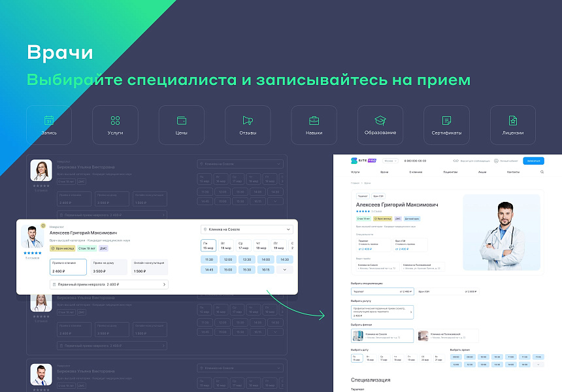Screen dimensions: 562x392
Task: Open the Москва city selector
Action: click(x=390, y=160)
